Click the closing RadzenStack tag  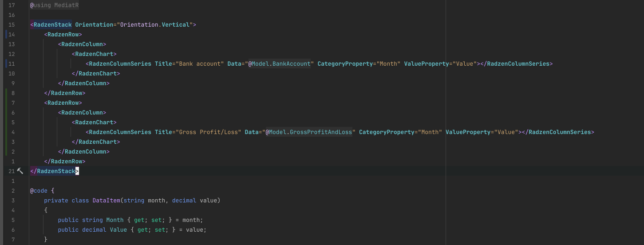tap(54, 171)
